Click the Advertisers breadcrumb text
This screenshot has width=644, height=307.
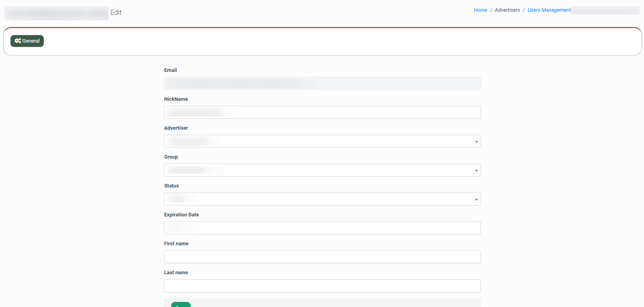[x=507, y=10]
